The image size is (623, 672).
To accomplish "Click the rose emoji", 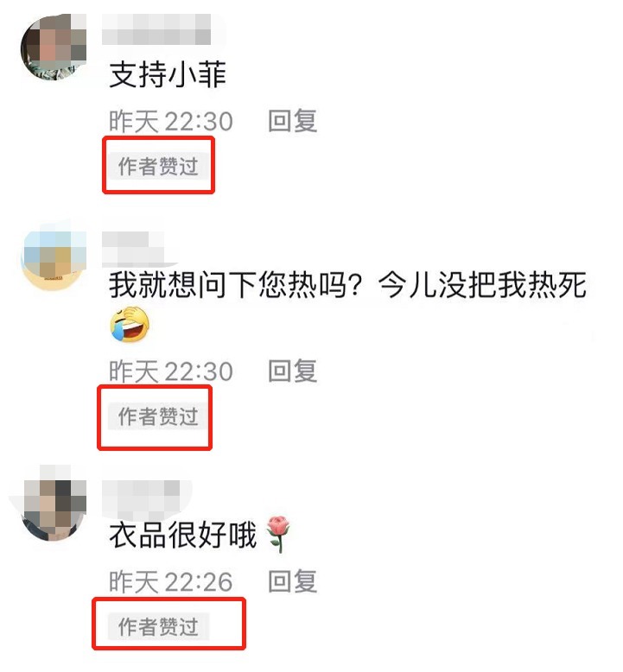I will point(278,535).
